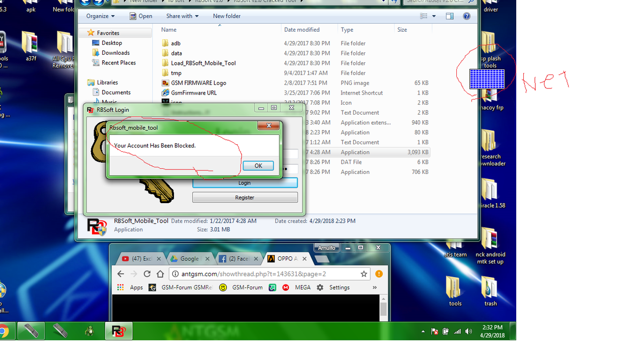Select the Load_RBSoft_Mobile_Tool folder
Image resolution: width=644 pixels, height=362 pixels.
(203, 63)
